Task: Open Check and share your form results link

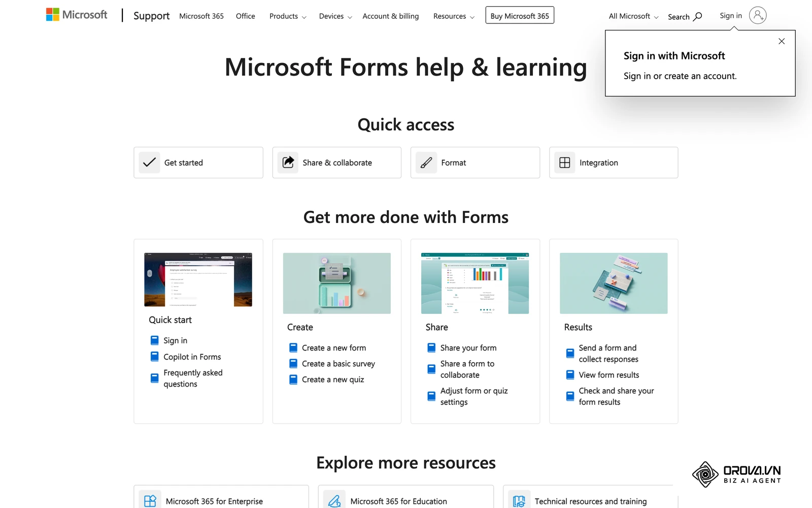Action: [616, 396]
